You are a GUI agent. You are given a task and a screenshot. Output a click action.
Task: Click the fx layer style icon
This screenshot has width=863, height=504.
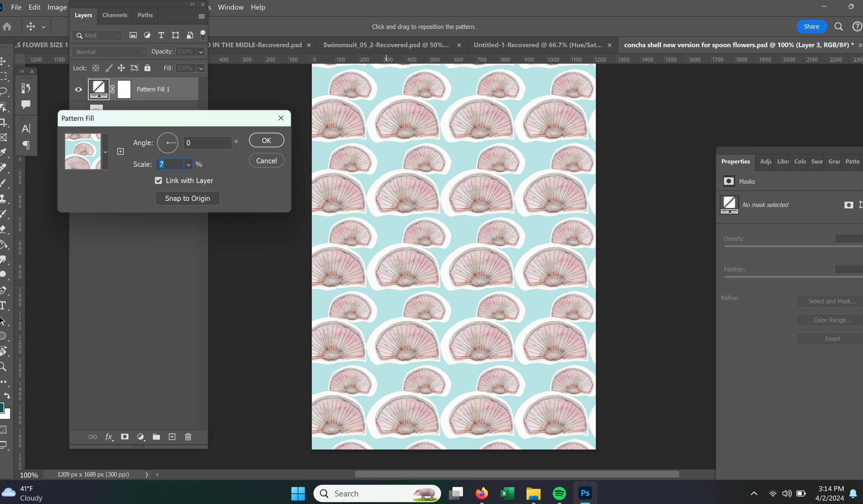point(109,437)
